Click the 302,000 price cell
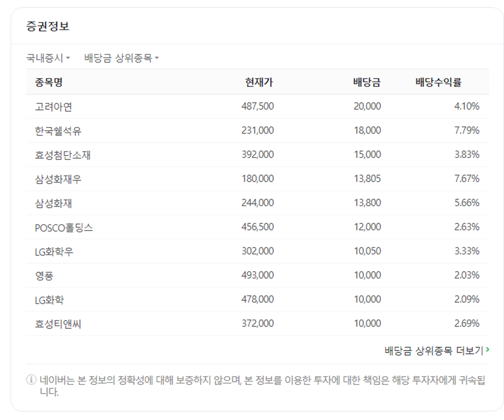 (x=258, y=251)
